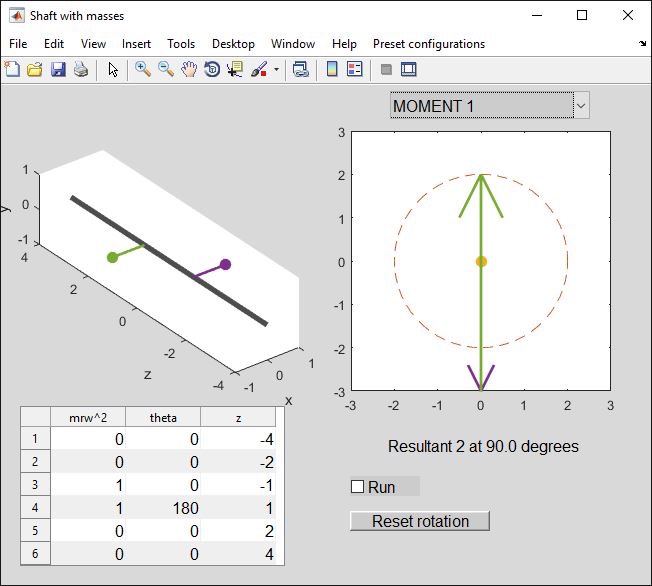
Task: Enable the Run checkbox
Action: [x=358, y=487]
